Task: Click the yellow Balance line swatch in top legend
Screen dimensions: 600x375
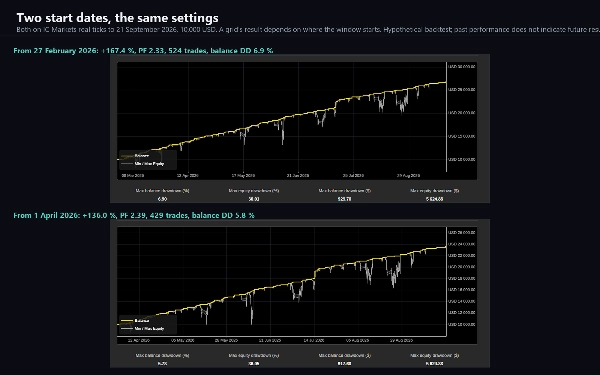Action: tap(127, 156)
